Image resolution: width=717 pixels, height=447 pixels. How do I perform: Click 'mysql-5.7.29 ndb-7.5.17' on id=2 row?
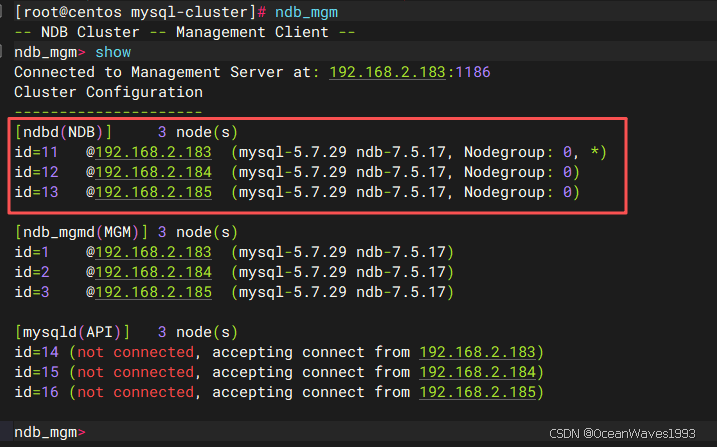click(342, 272)
